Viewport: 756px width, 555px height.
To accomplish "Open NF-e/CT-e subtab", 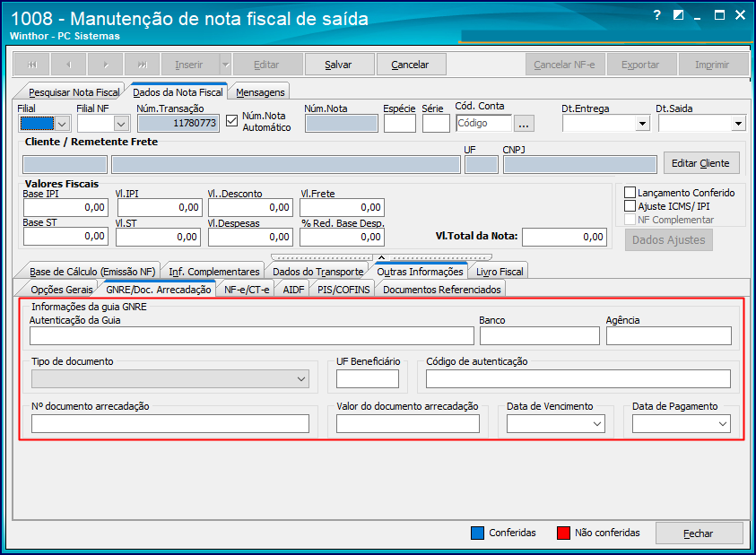I will point(247,290).
